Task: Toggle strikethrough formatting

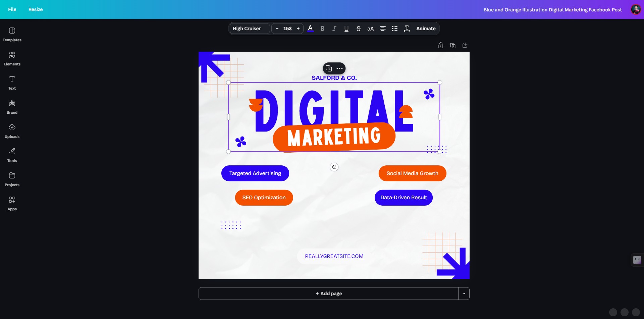Action: [359, 29]
